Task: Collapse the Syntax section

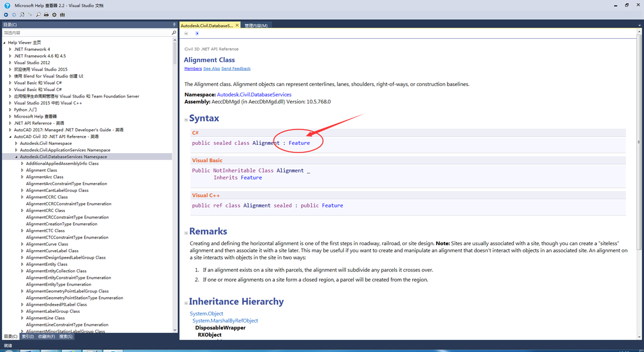Action: pyautogui.click(x=186, y=120)
